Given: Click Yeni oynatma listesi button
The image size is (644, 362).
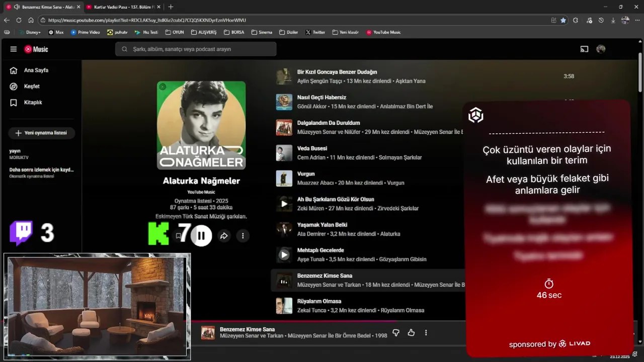Looking at the screenshot, I should pos(41,133).
